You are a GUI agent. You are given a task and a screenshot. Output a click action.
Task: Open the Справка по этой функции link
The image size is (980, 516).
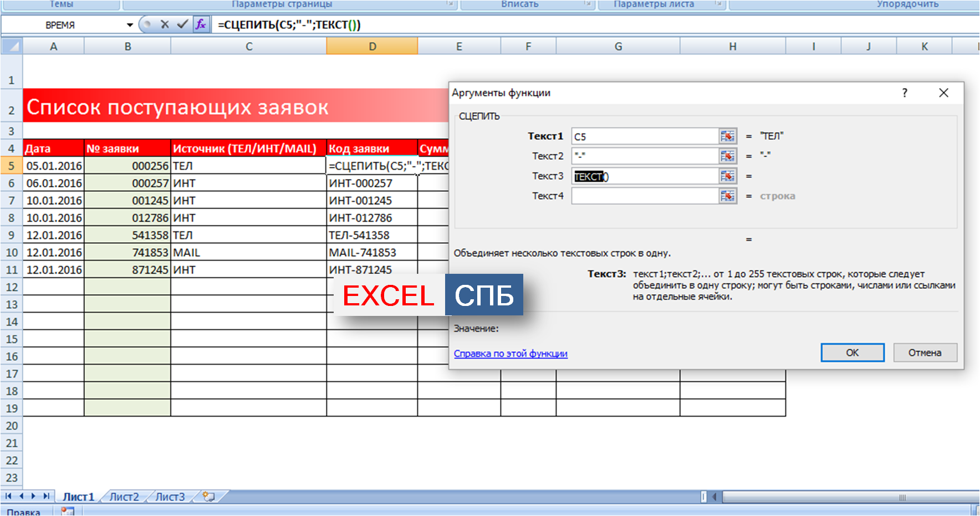pos(511,354)
